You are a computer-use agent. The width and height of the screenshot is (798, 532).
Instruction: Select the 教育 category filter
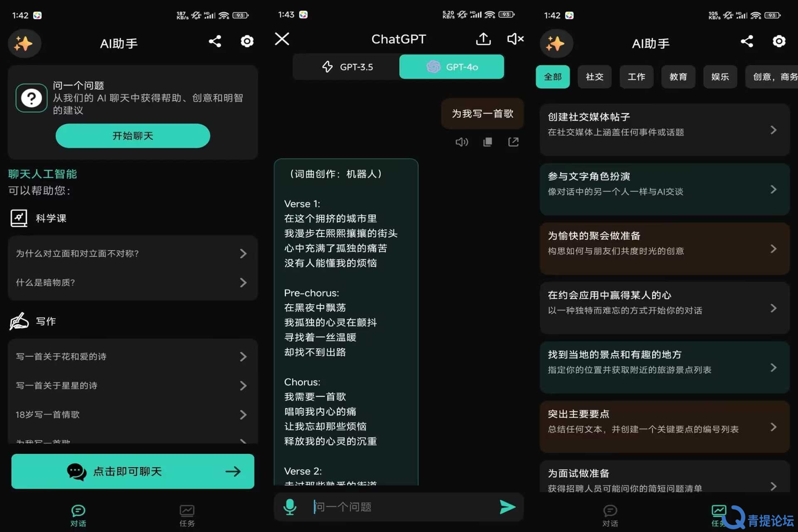[678, 77]
